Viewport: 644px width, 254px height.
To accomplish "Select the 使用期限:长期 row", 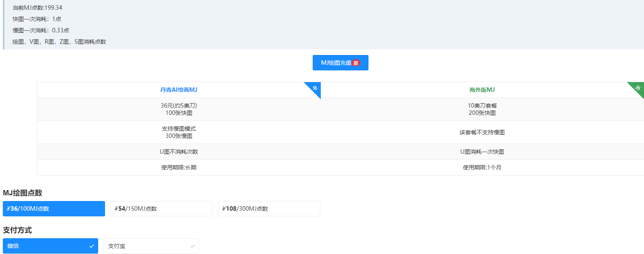I will tap(179, 167).
